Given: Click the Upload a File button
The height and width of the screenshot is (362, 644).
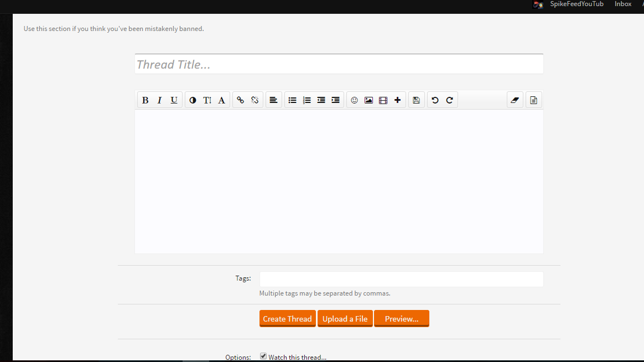Looking at the screenshot, I should [345, 318].
